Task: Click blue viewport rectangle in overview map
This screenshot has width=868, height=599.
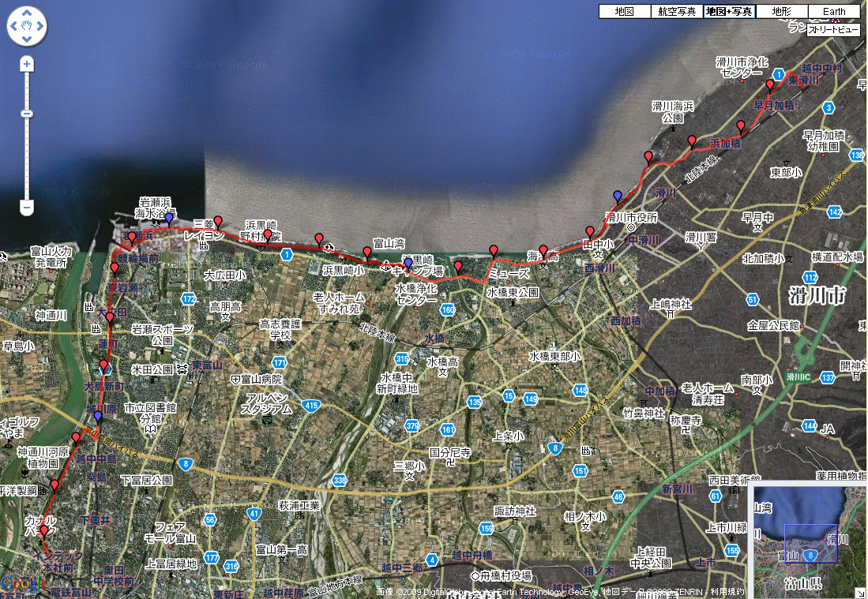Action: [x=810, y=543]
